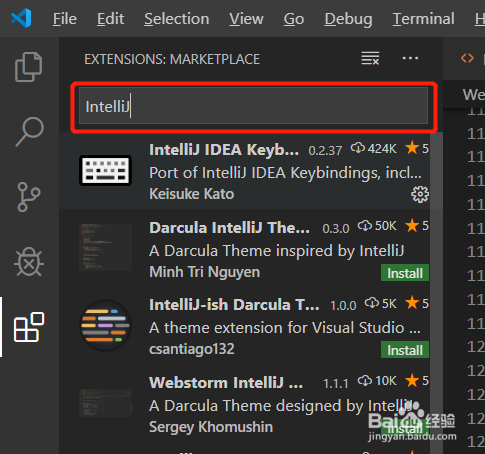The width and height of the screenshot is (485, 454).
Task: Click version 1.1.1 label
Action: point(336,383)
